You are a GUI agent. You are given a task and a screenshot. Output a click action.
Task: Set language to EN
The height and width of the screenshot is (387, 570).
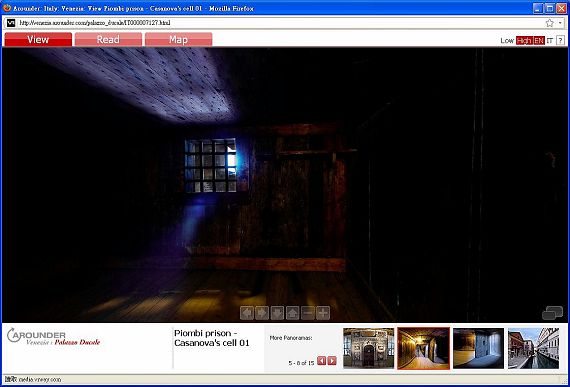pos(539,41)
